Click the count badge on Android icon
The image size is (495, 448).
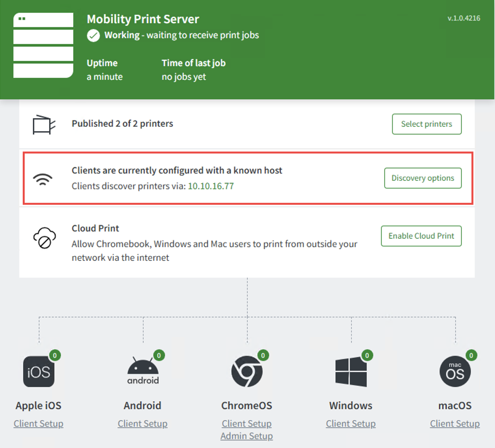(x=159, y=355)
